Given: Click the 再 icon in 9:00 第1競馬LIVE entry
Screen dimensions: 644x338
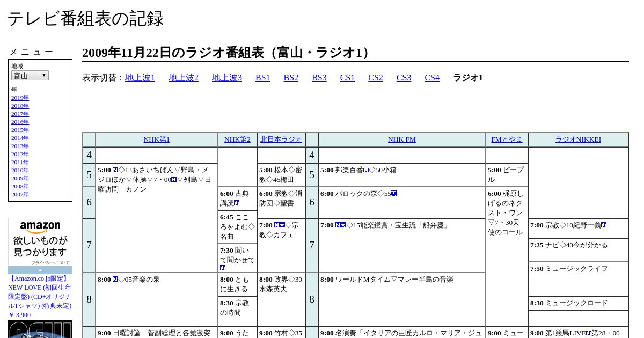Looking at the screenshot, I should coord(589,333).
